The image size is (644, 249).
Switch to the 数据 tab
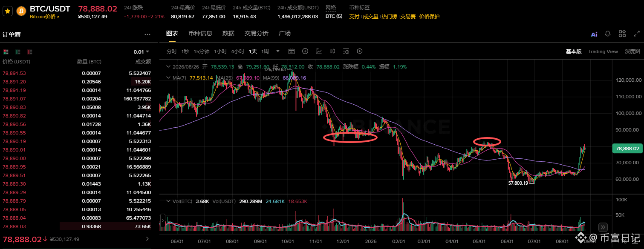(228, 33)
